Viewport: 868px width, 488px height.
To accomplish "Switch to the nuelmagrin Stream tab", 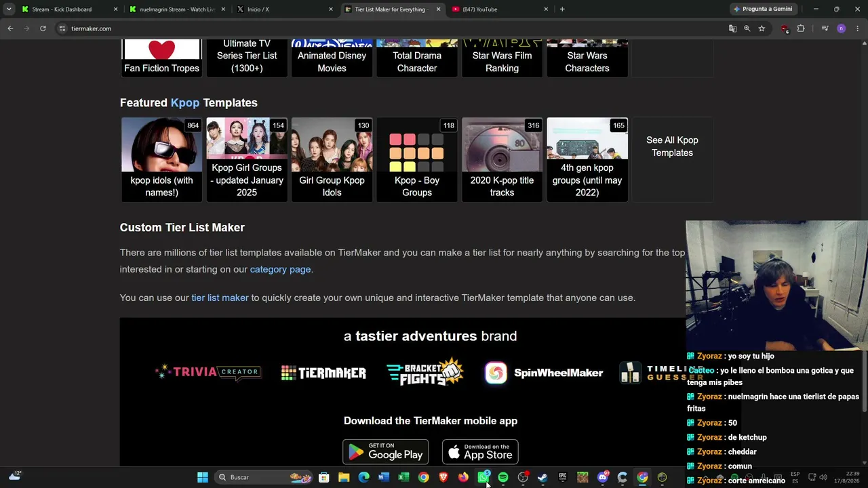I will click(x=176, y=9).
